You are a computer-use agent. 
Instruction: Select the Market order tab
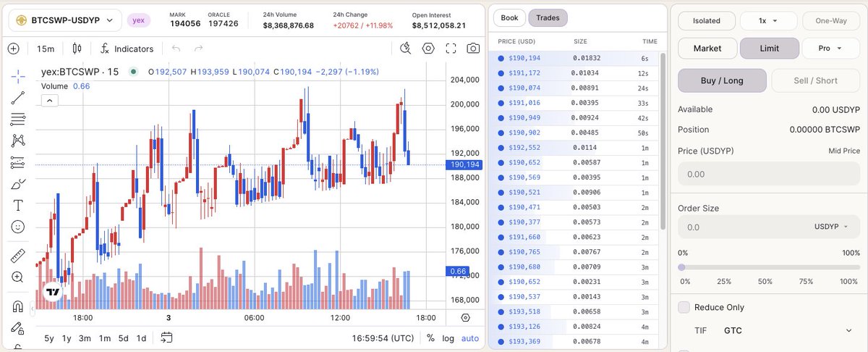click(707, 49)
